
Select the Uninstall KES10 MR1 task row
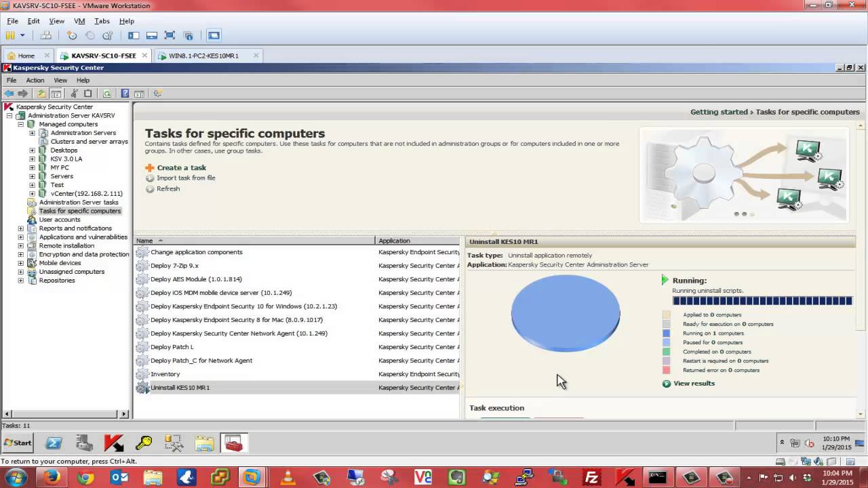[x=297, y=388]
